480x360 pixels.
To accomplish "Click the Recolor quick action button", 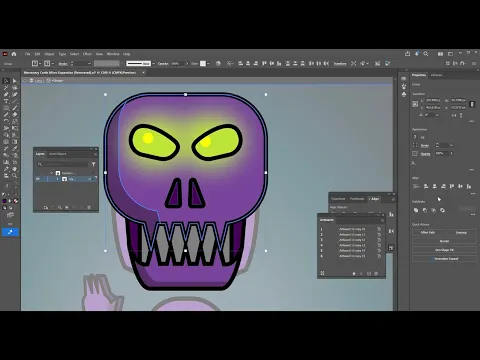I will click(x=444, y=241).
